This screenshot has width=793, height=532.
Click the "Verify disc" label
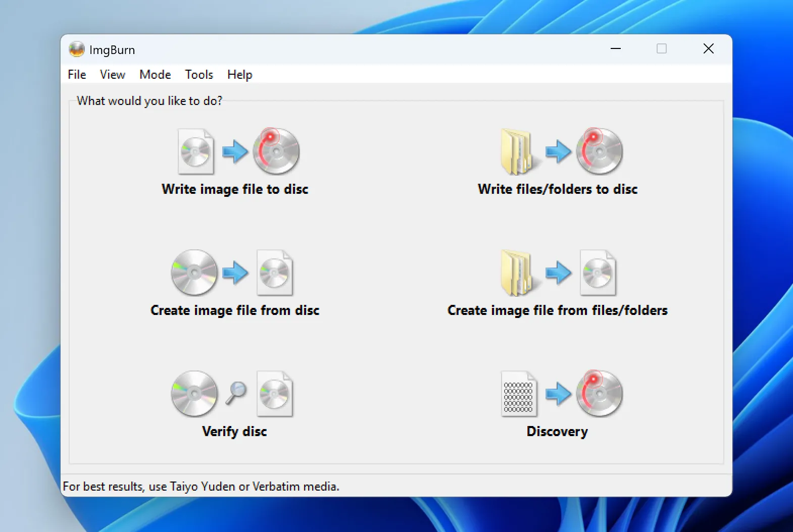[x=234, y=432]
